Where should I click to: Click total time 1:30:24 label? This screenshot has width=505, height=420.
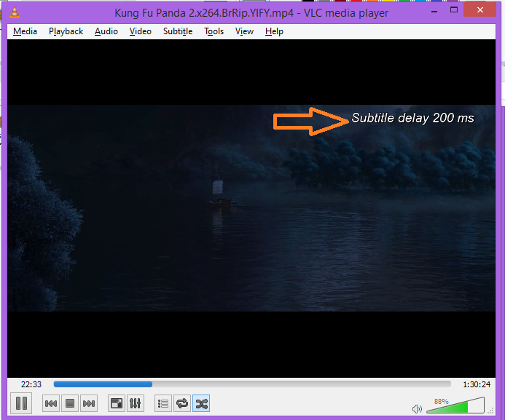477,384
